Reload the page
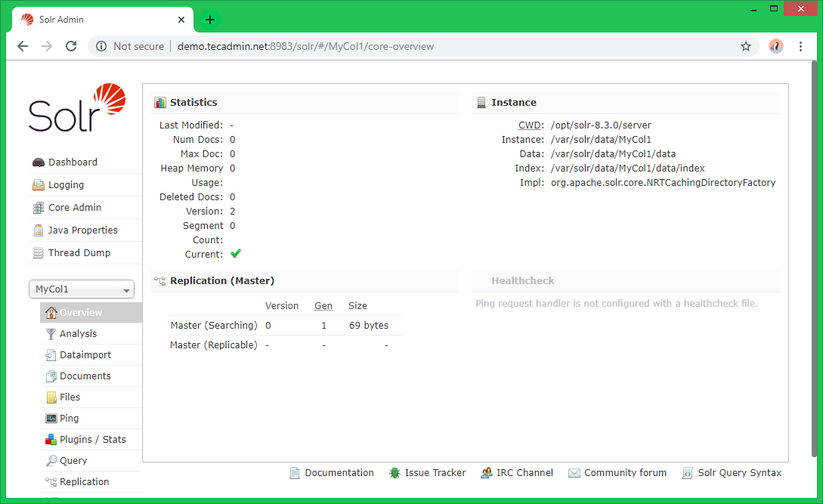Image resolution: width=823 pixels, height=504 pixels. click(x=71, y=46)
